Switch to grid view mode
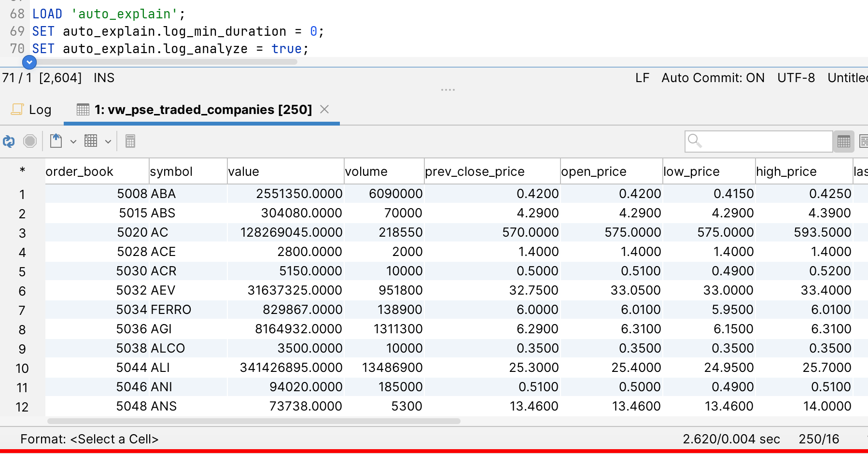The image size is (868, 454). coord(844,142)
